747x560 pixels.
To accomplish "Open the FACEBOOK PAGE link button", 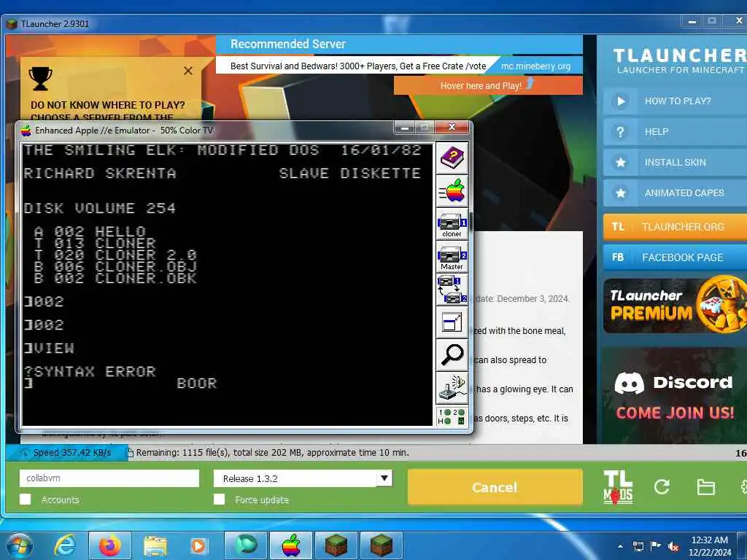I will click(675, 257).
